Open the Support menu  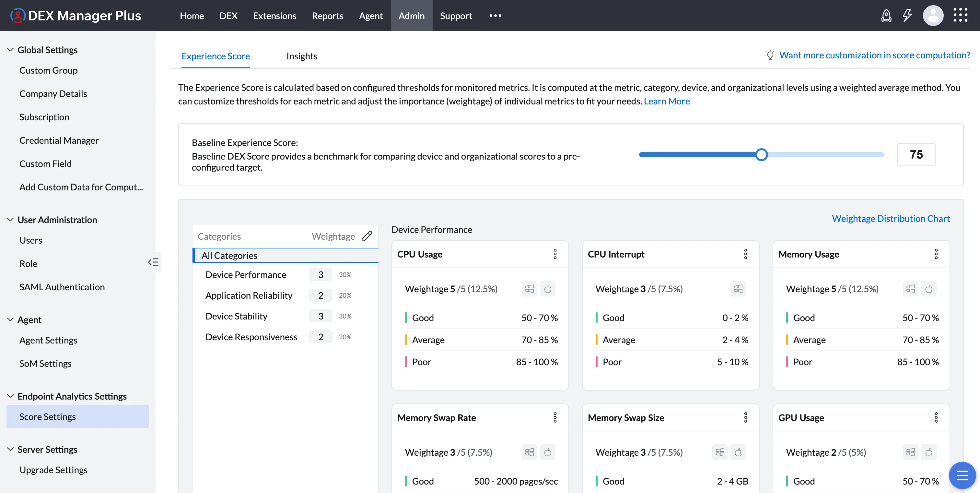456,16
